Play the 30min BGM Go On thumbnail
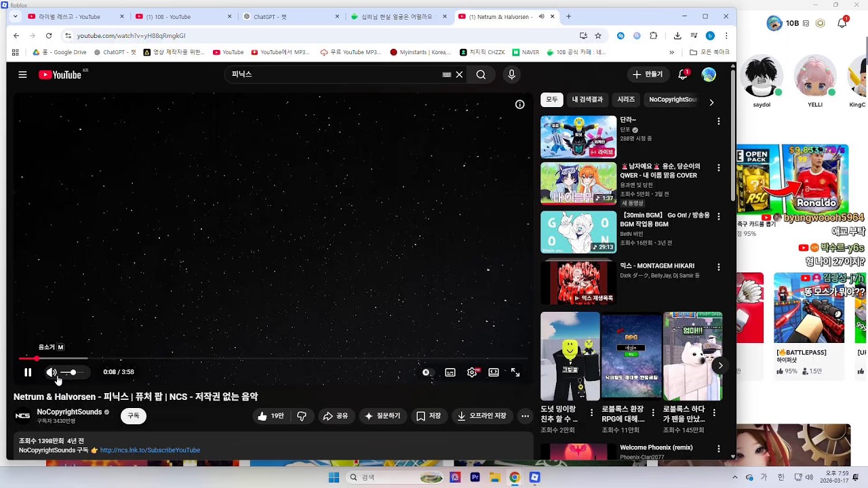 (578, 232)
